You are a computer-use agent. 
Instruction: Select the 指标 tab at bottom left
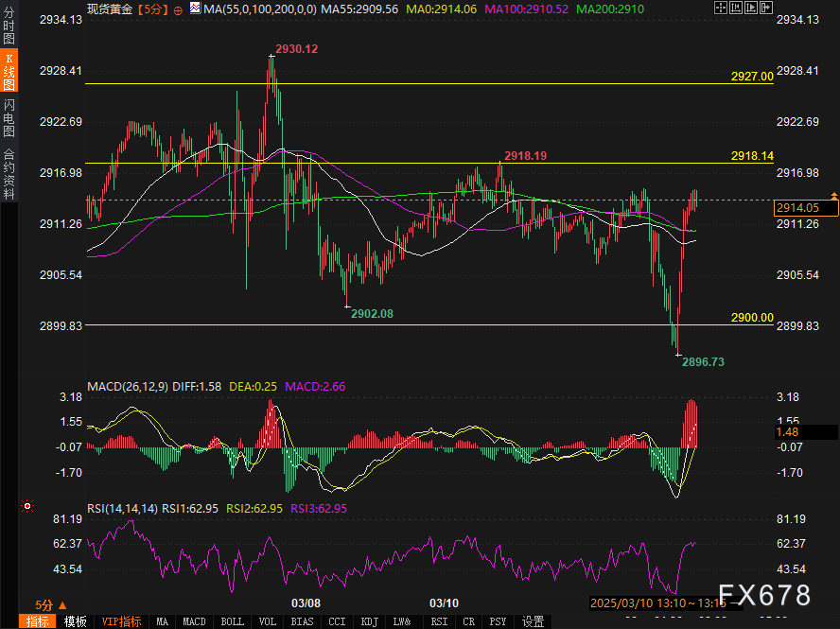38,621
